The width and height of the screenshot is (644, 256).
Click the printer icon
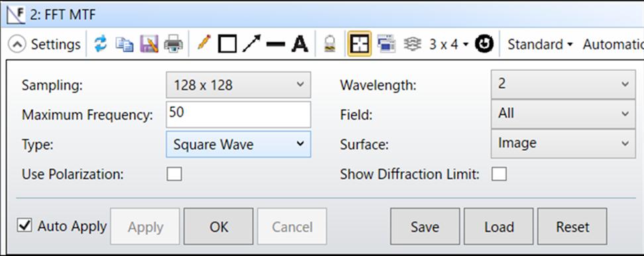[174, 44]
